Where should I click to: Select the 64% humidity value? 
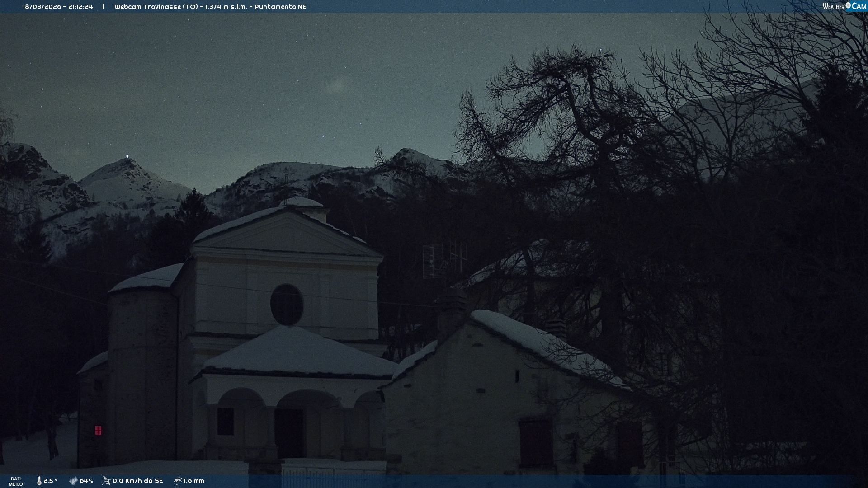click(x=86, y=481)
